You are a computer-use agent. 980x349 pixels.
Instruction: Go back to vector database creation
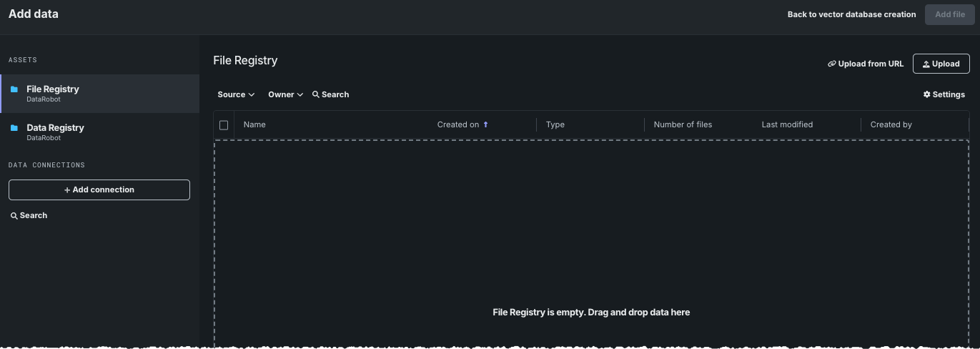click(x=851, y=14)
